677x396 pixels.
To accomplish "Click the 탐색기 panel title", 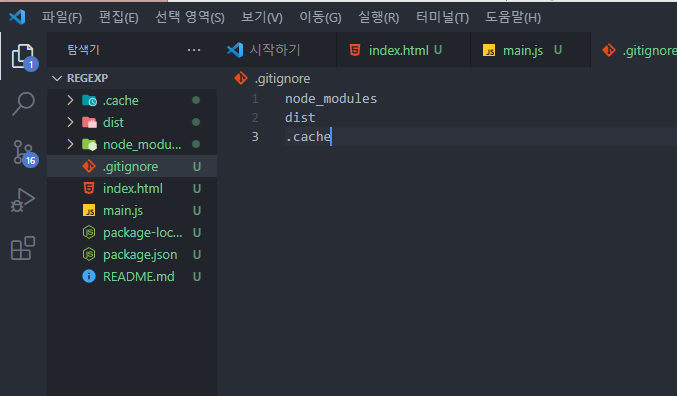I will coord(83,50).
